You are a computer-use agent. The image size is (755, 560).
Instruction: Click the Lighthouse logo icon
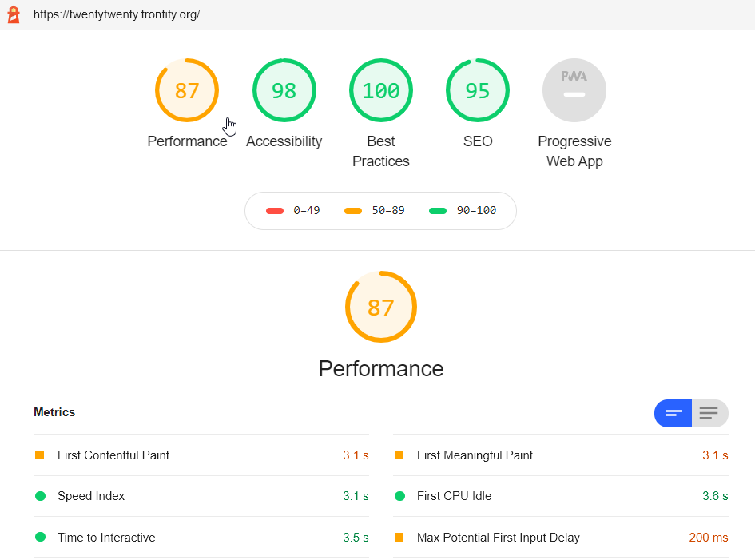14,14
